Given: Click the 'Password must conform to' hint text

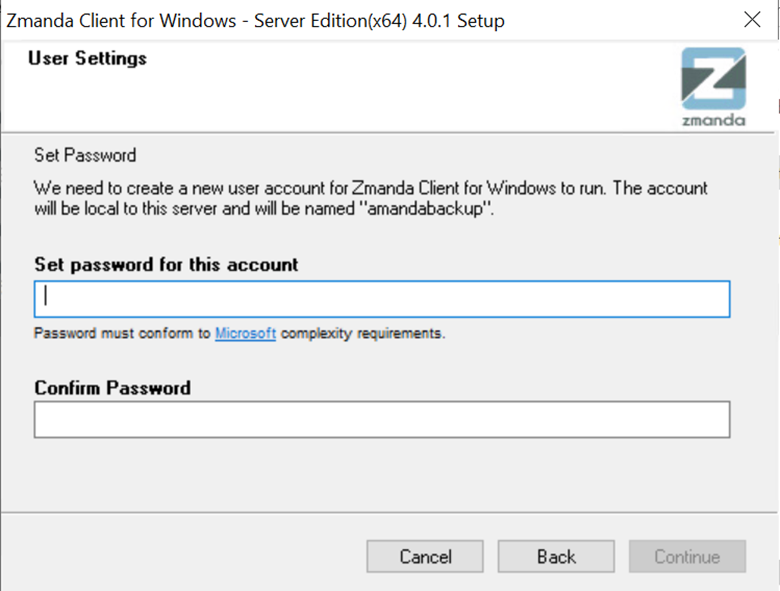Looking at the screenshot, I should pos(122,333).
